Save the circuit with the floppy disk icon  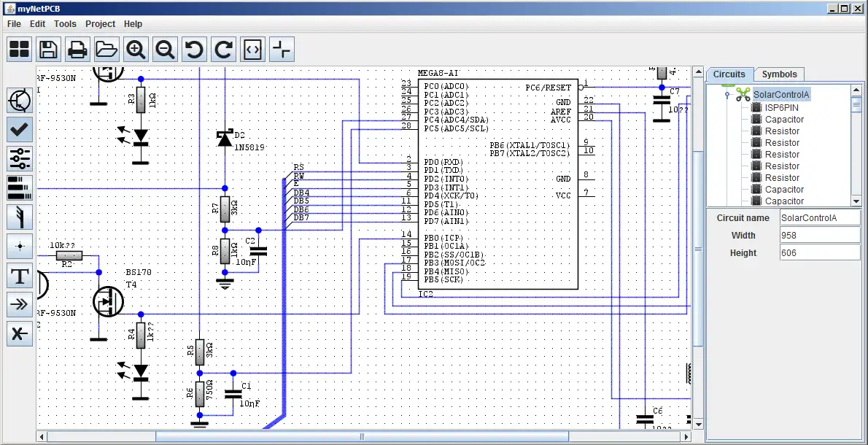[49, 50]
